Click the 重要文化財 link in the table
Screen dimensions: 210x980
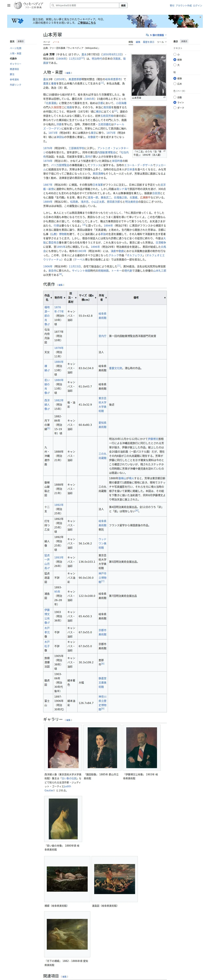116,368
